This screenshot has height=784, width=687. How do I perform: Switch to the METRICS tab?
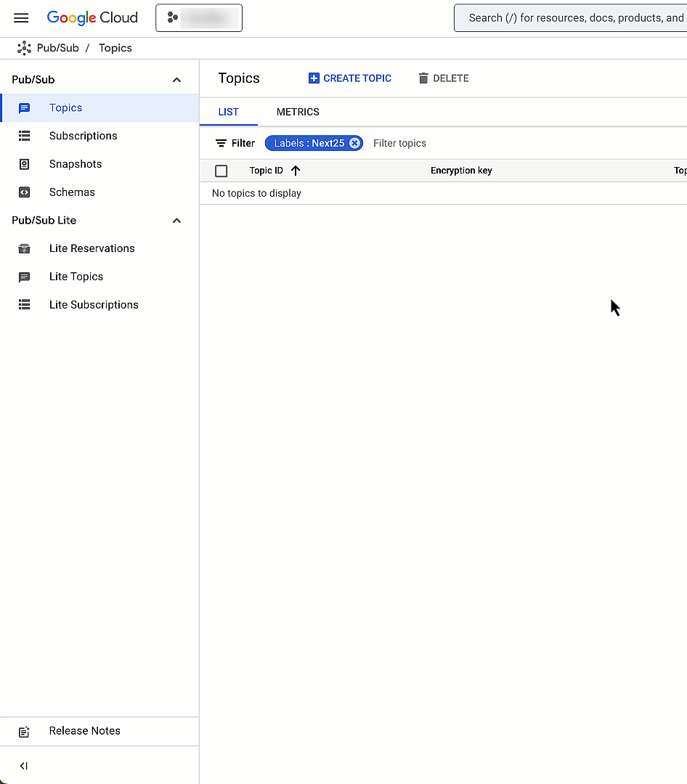coord(298,112)
